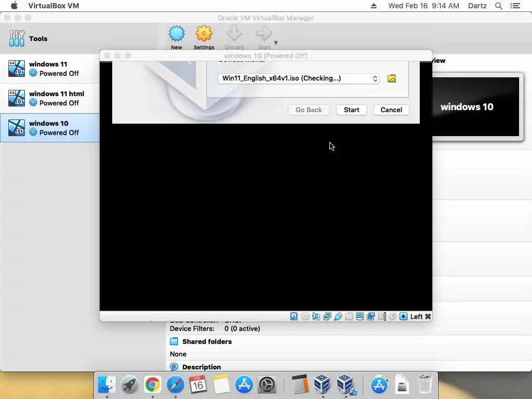
Task: Open Calendar from the Dock
Action: pyautogui.click(x=198, y=384)
